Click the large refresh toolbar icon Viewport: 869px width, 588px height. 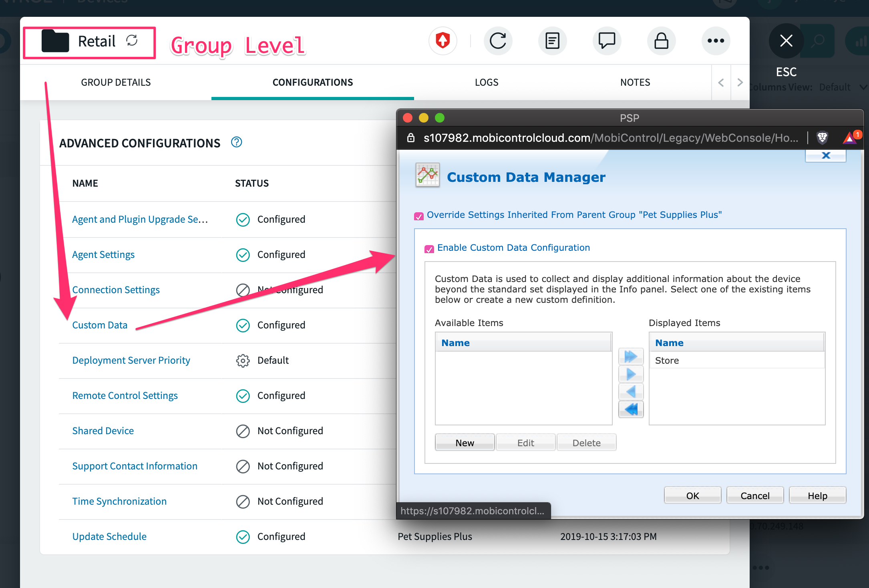pyautogui.click(x=498, y=41)
